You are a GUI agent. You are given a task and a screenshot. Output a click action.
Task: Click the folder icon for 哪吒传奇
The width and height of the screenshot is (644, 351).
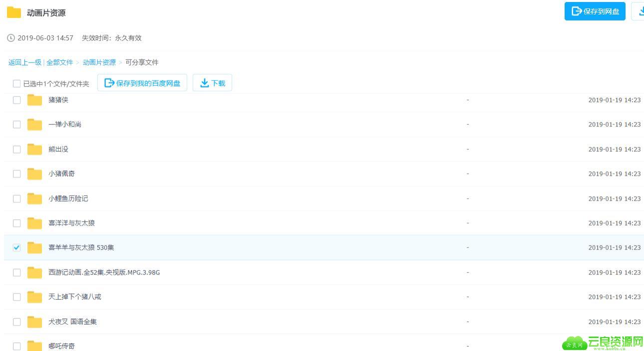[x=34, y=346]
